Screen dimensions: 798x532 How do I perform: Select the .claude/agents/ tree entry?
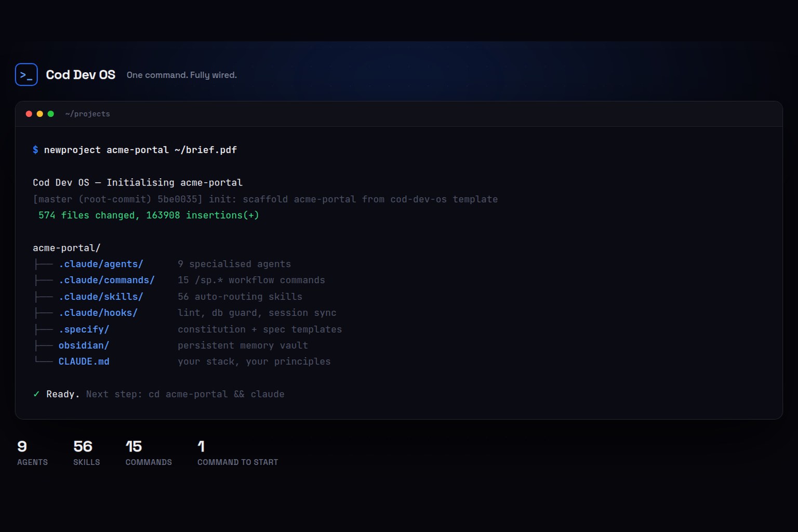pyautogui.click(x=101, y=264)
